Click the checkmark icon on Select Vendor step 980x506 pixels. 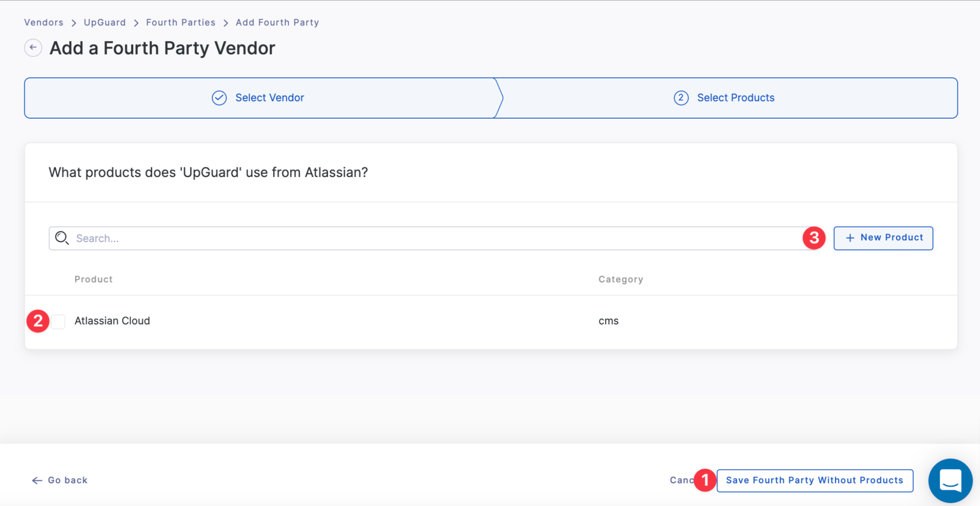click(x=219, y=98)
